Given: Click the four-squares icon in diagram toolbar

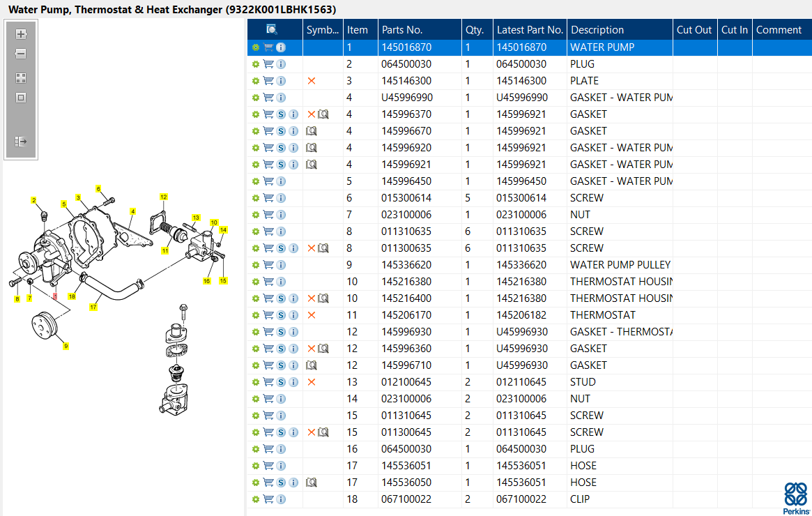Looking at the screenshot, I should [x=21, y=78].
